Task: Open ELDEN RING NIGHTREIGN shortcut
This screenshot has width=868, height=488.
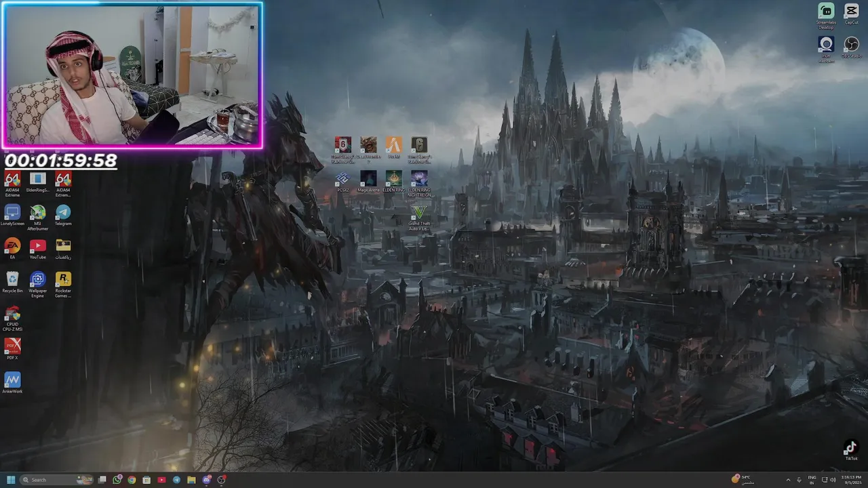Action: (x=419, y=183)
